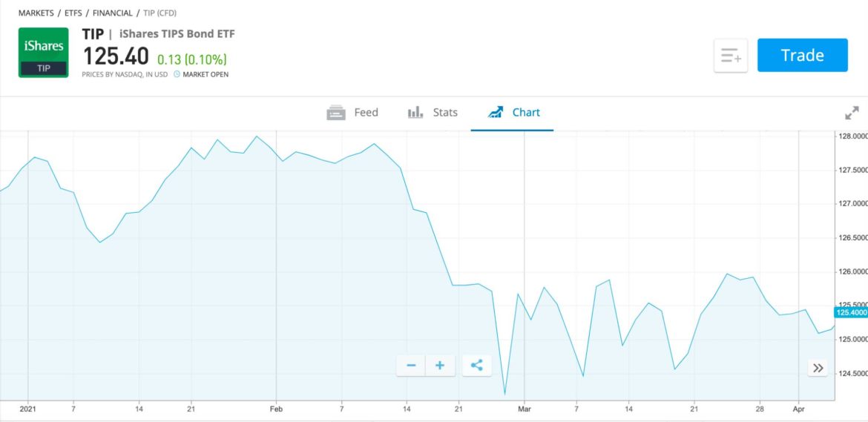This screenshot has height=422, width=868.
Task: Expand chart to fullscreen
Action: [x=852, y=113]
